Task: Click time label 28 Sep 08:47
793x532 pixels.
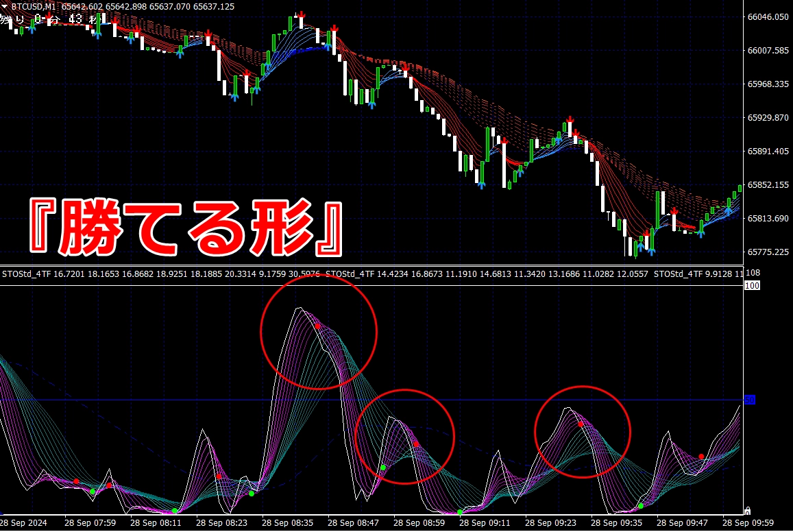Action: 353,523
